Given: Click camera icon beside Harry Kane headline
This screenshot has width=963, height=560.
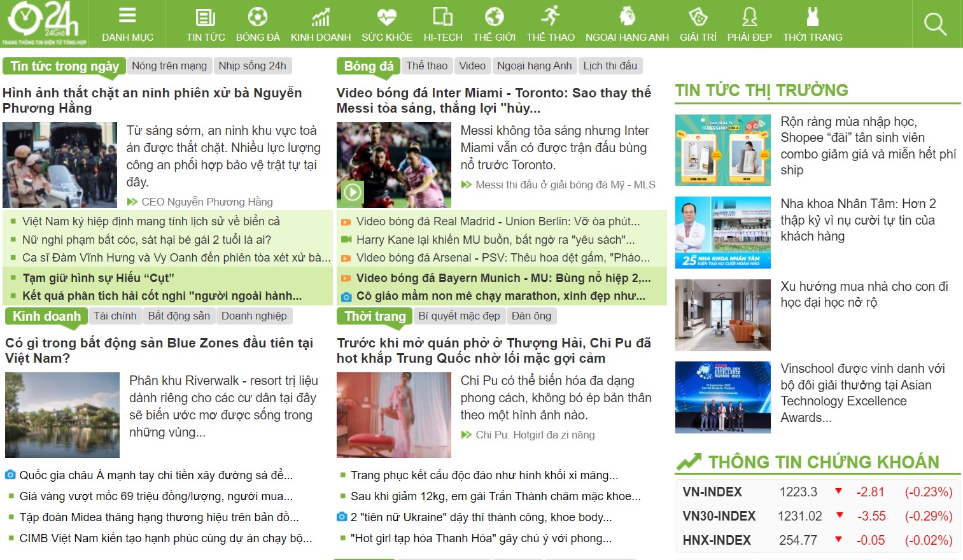Looking at the screenshot, I should tap(346, 240).
